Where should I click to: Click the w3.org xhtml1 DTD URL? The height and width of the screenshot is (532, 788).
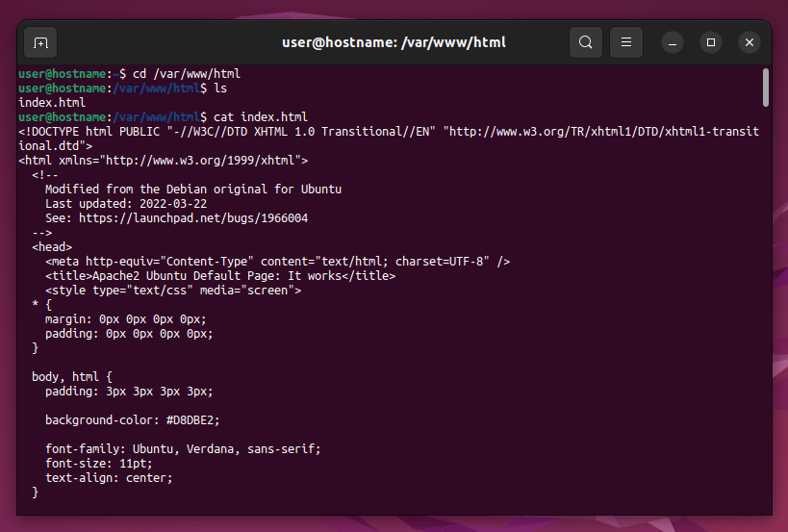[604, 132]
